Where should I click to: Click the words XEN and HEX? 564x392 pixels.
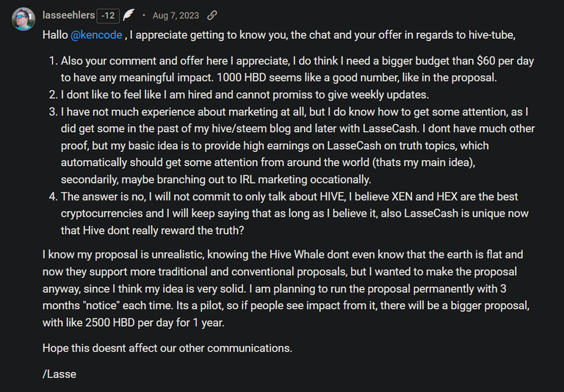[424, 197]
